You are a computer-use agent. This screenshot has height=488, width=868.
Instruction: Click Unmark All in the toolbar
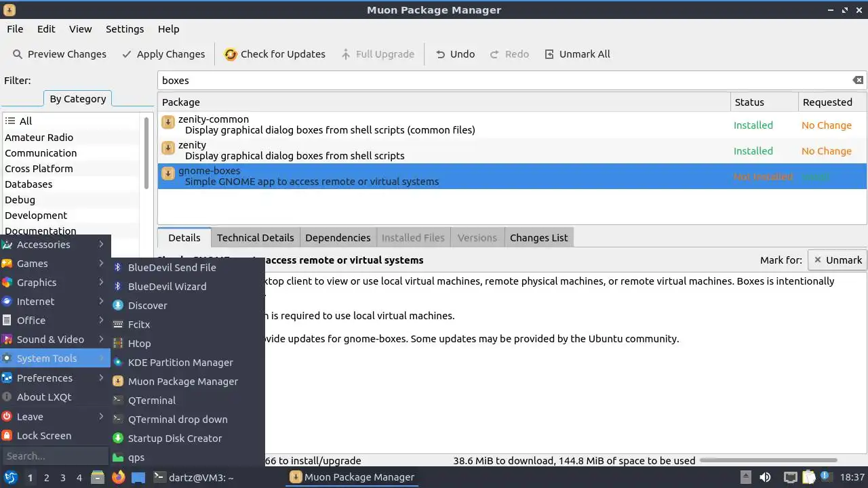point(577,54)
